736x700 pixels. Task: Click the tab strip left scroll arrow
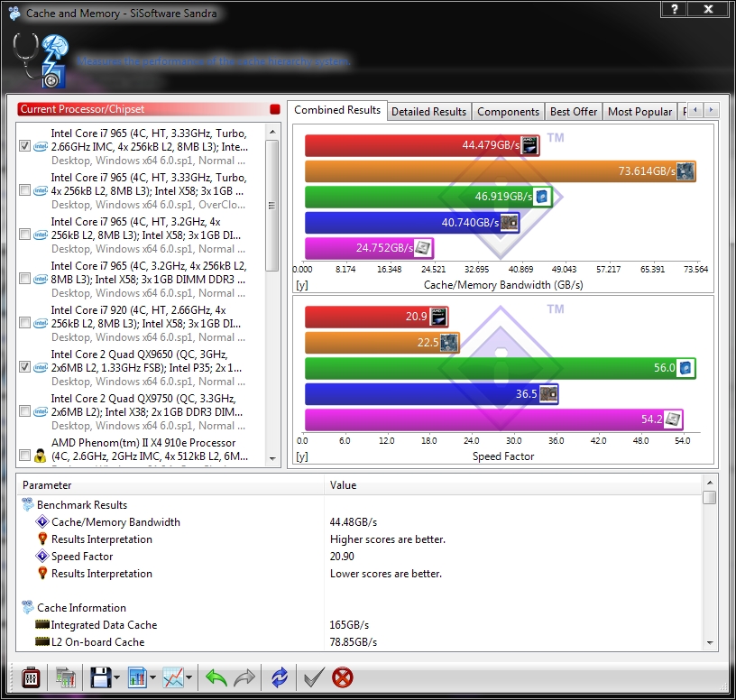click(x=695, y=110)
